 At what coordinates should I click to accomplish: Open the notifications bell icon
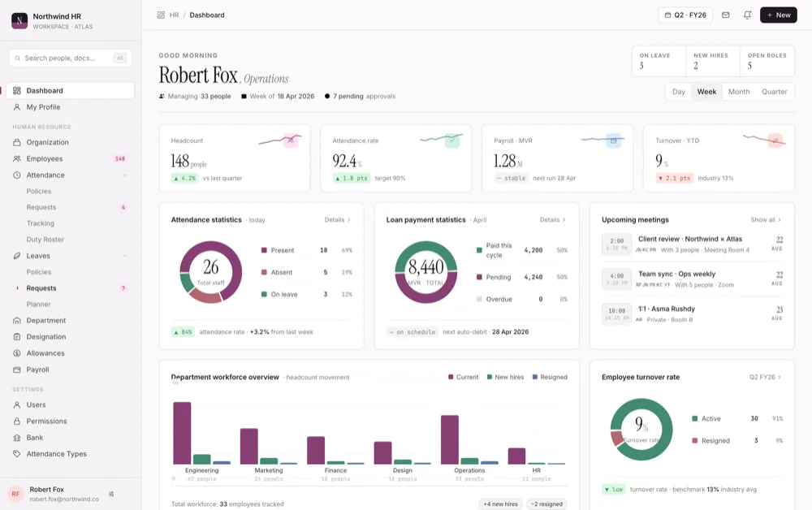[747, 15]
